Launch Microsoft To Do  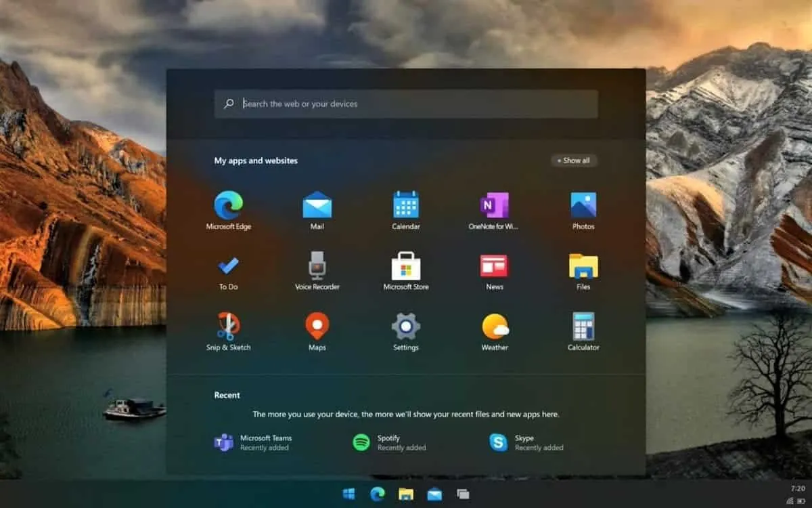(229, 266)
